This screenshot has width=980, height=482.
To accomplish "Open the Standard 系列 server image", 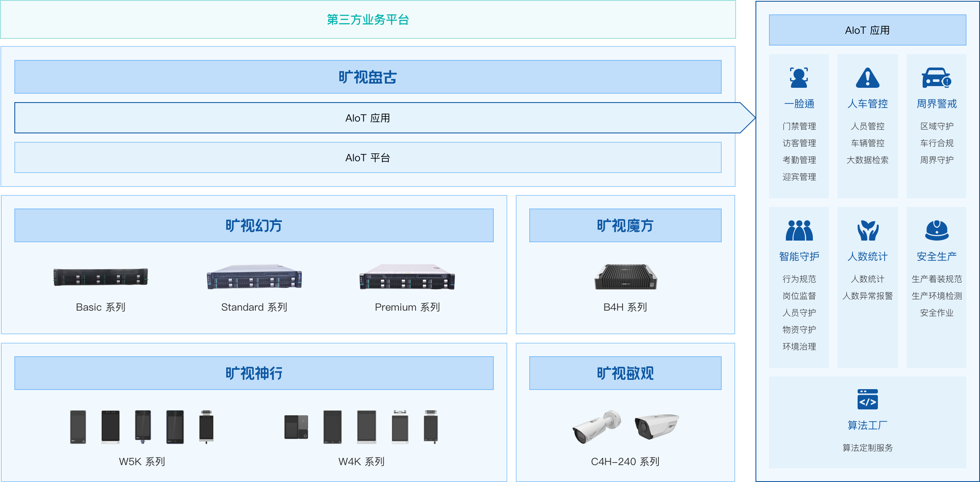I will (x=254, y=277).
